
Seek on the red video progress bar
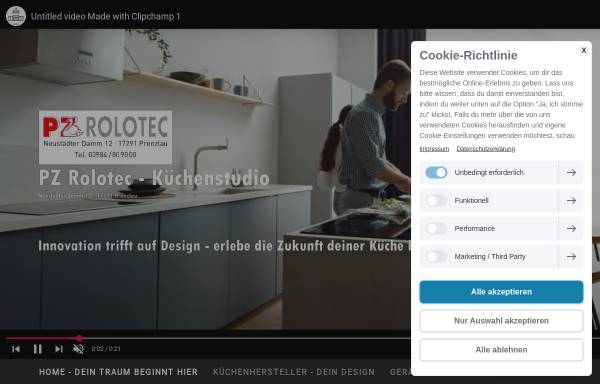pos(42,338)
